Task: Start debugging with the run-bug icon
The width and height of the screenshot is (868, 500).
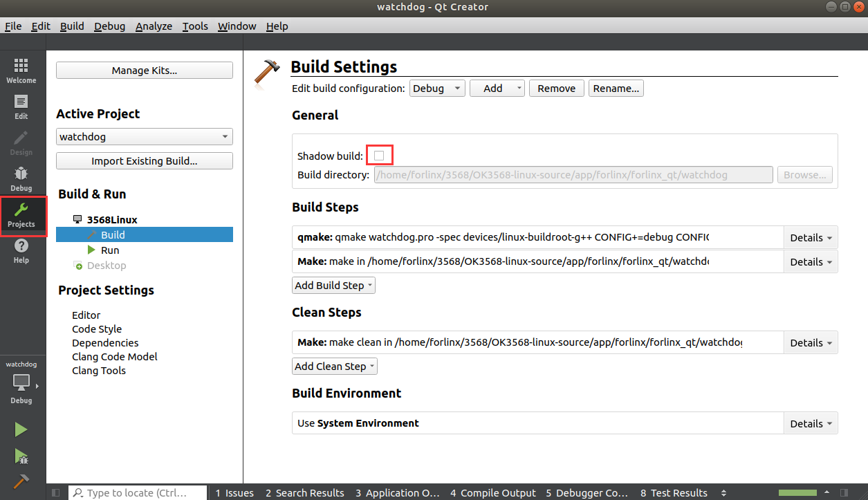Action: click(x=21, y=456)
